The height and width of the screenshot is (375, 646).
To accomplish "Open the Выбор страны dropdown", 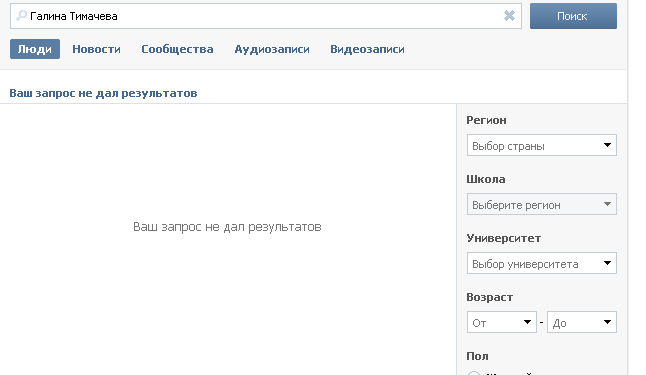I will (542, 145).
